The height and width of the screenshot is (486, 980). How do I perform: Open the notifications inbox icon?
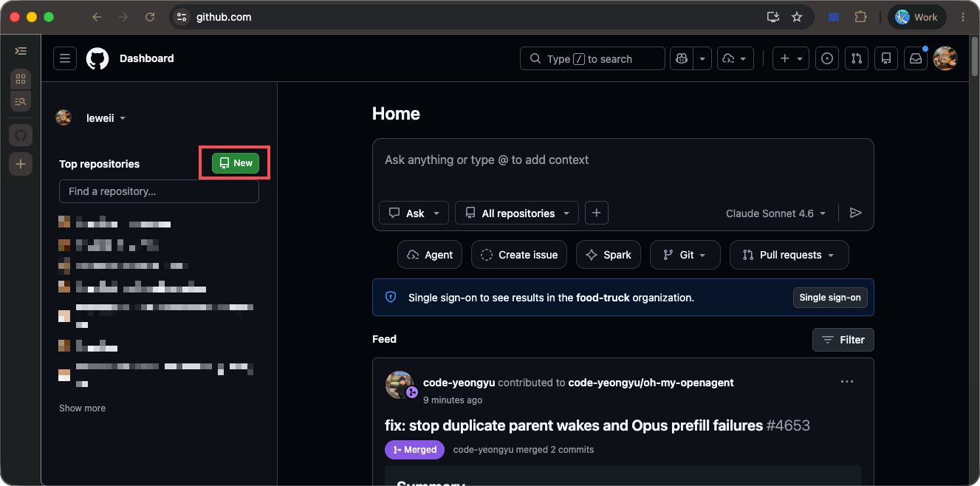[916, 58]
